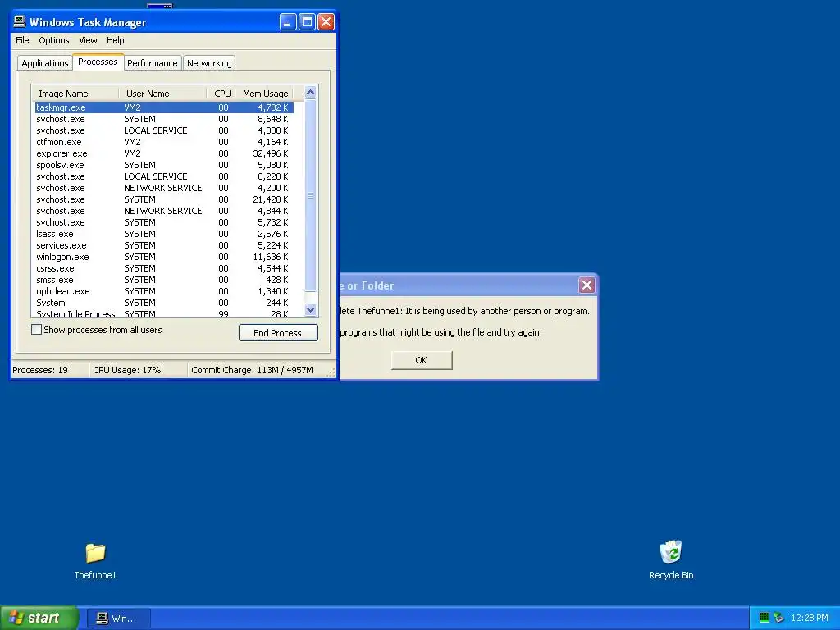Select svchost.exe using 4,844 K memory
Viewport: 840px width, 630px height.
point(164,211)
